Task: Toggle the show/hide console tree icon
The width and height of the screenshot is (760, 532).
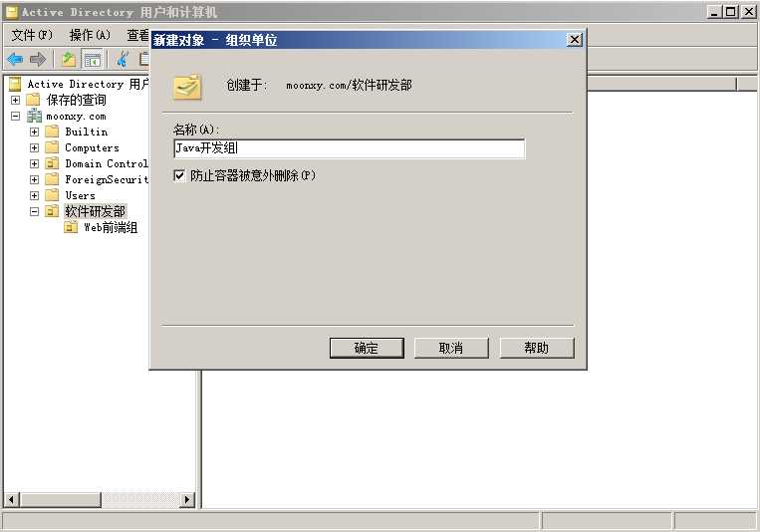Action: click(x=92, y=60)
